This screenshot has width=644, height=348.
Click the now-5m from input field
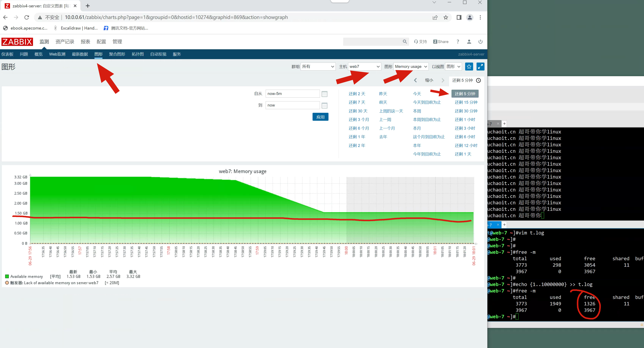pos(292,94)
